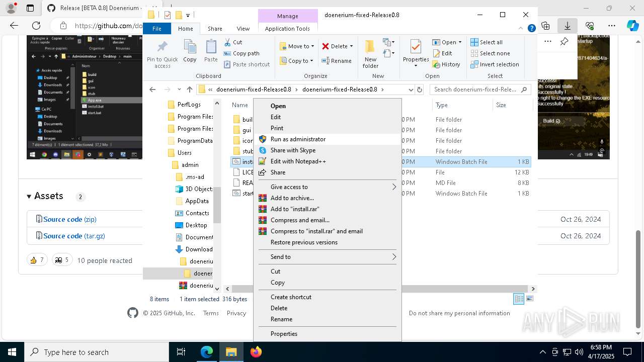644x362 pixels.
Task: Select Contacts in the navigation pane
Action: coord(192,213)
